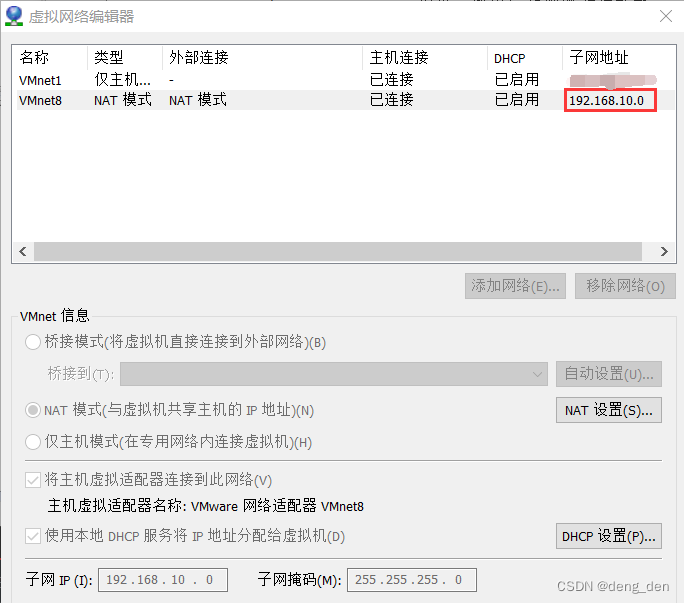The width and height of the screenshot is (684, 603).
Task: Click the 添加网络(E)... button
Action: pos(515,286)
